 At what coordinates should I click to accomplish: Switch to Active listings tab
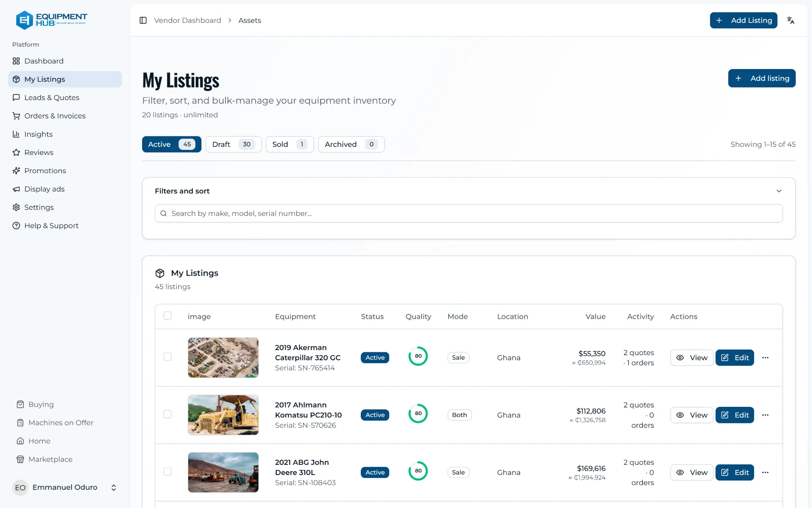coord(171,144)
